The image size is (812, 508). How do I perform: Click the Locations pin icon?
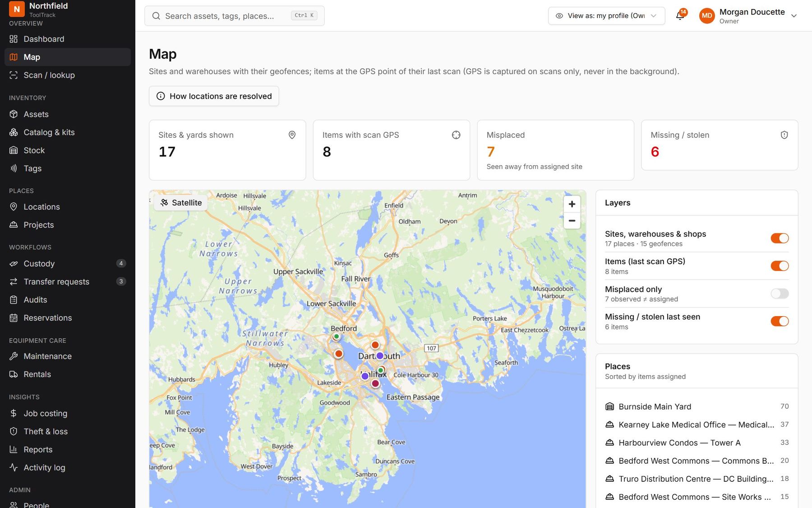click(x=14, y=207)
